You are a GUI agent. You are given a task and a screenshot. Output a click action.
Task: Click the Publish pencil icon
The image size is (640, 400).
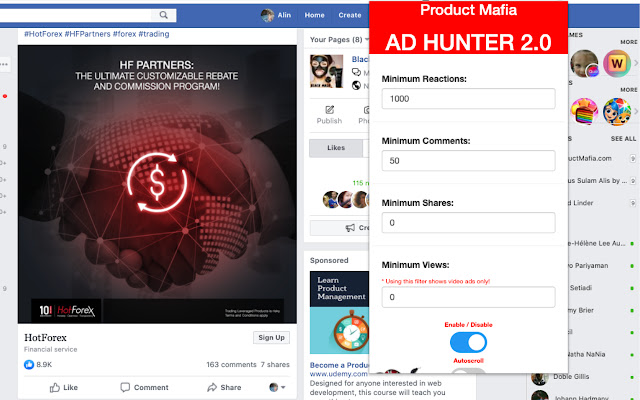(x=329, y=109)
